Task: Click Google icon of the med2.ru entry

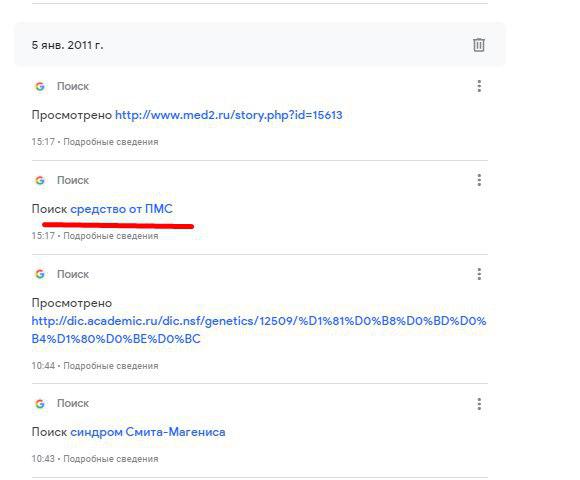Action: pyautogui.click(x=40, y=86)
